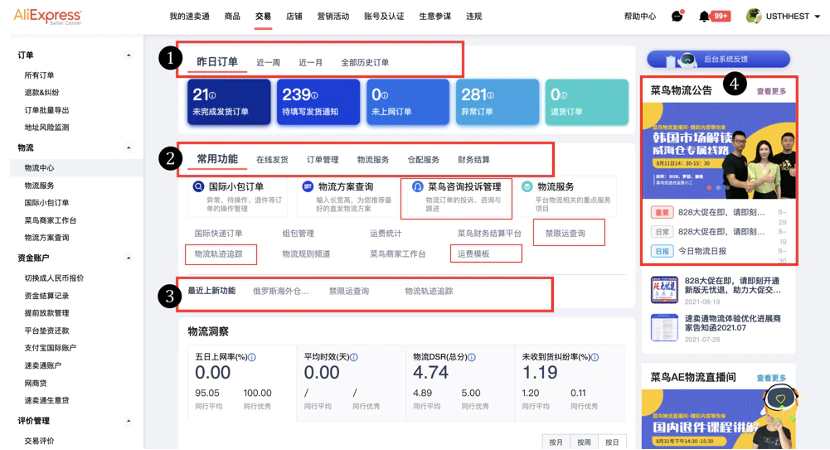
Task: Collapse the 物流 sidebar section
Action: tap(128, 148)
